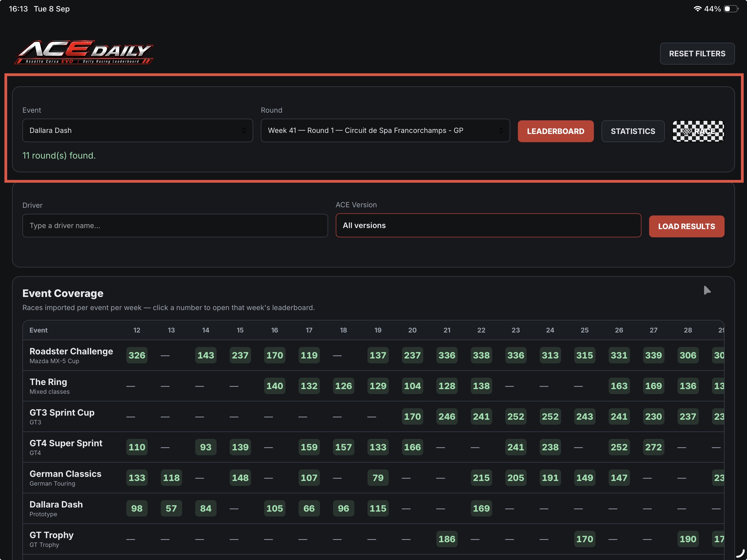Open the Round dropdown for Week 41
747x560 pixels.
point(385,130)
